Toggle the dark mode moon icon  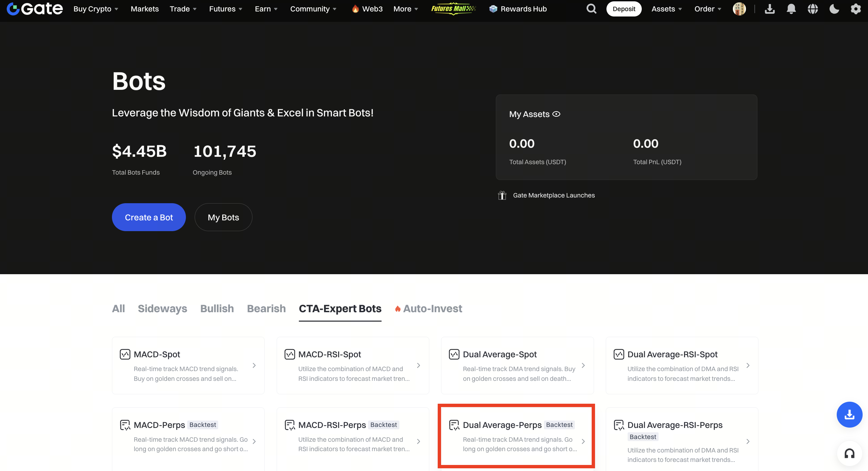coord(834,9)
